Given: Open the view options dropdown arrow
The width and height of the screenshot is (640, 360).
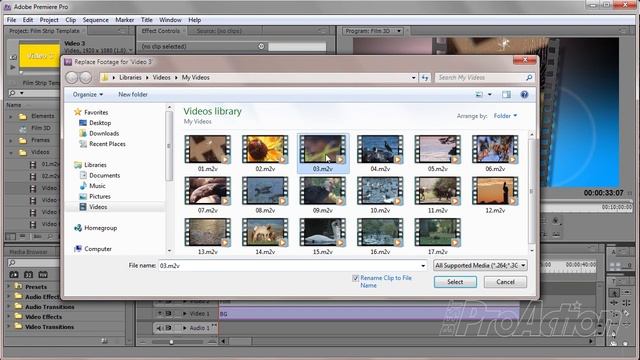Looking at the screenshot, I should 490,95.
